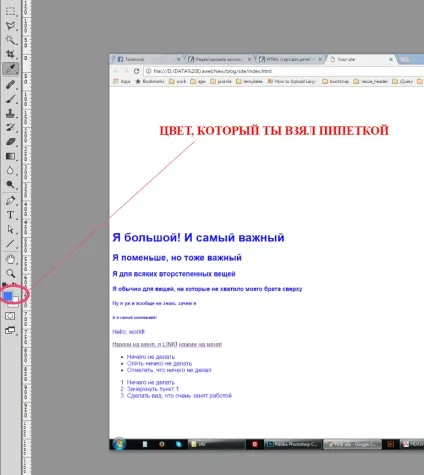Viewport: 424px width, 475px height.
Task: Select the Pen tool
Action: 10,201
